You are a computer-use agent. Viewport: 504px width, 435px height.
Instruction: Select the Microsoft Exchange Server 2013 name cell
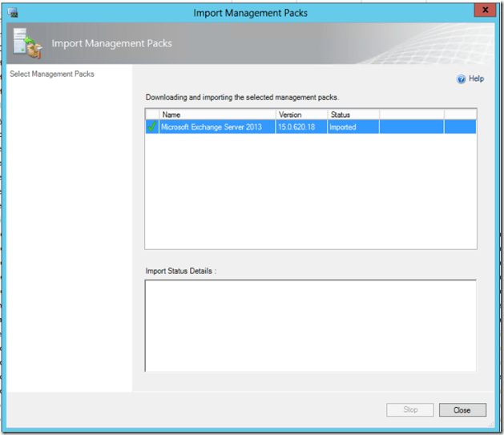[x=211, y=127]
